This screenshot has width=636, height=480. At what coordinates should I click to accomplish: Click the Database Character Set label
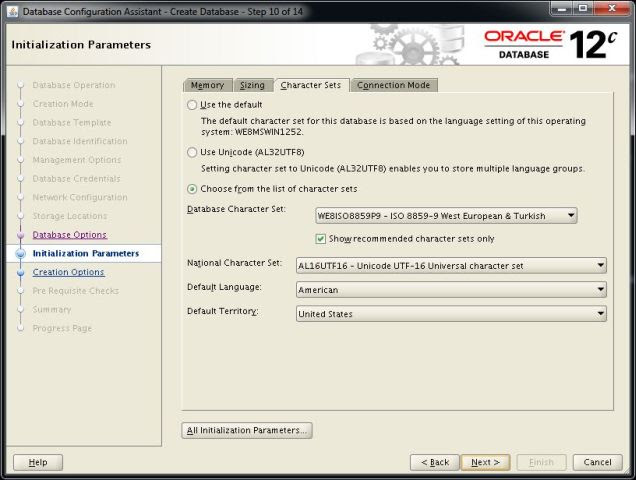coord(236,209)
